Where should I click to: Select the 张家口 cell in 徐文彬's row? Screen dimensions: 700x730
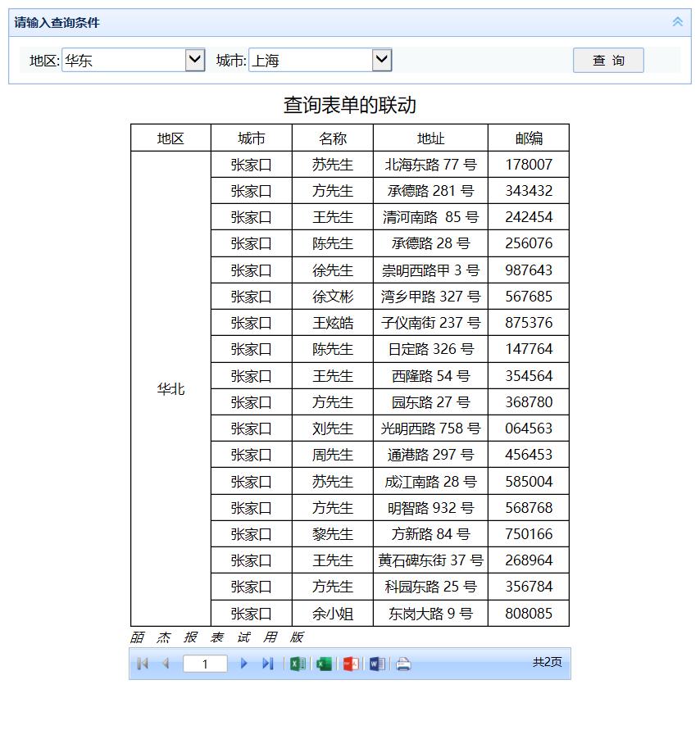pyautogui.click(x=252, y=296)
